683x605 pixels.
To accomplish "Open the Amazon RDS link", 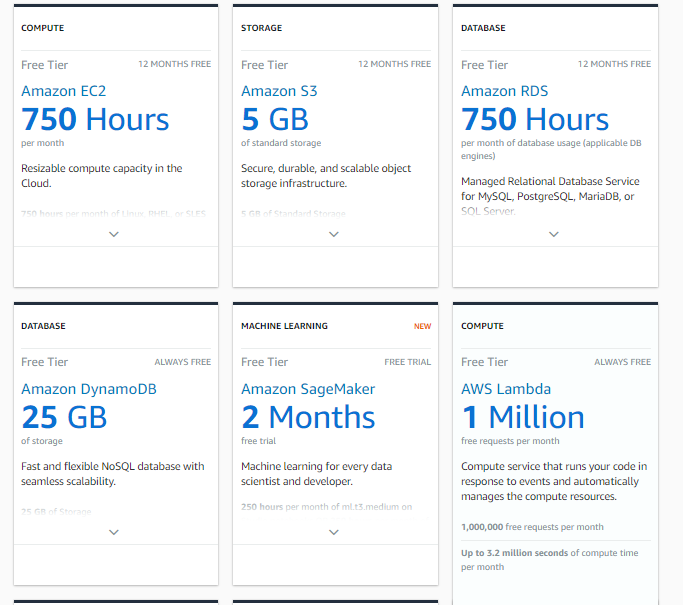I will coord(504,91).
